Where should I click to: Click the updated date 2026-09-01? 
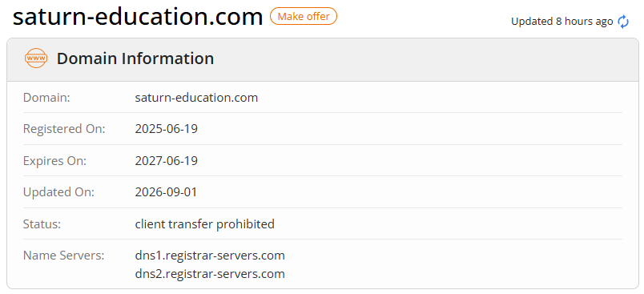(x=167, y=192)
